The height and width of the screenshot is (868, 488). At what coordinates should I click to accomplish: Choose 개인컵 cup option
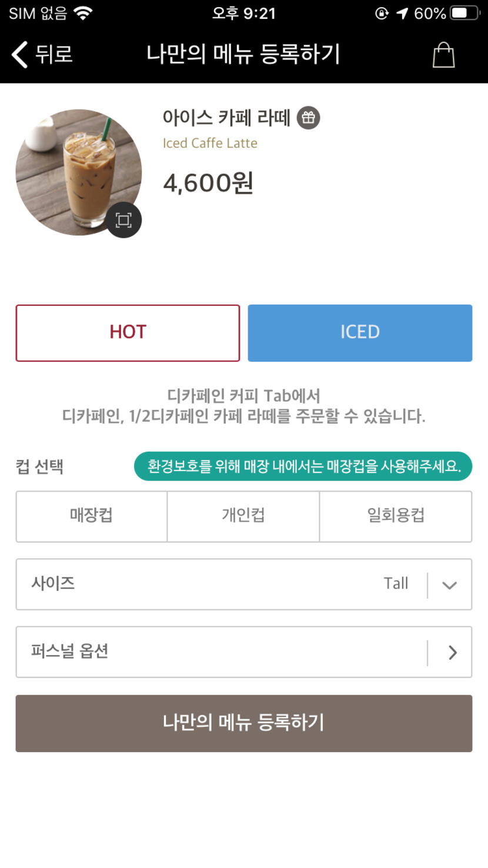point(243,516)
